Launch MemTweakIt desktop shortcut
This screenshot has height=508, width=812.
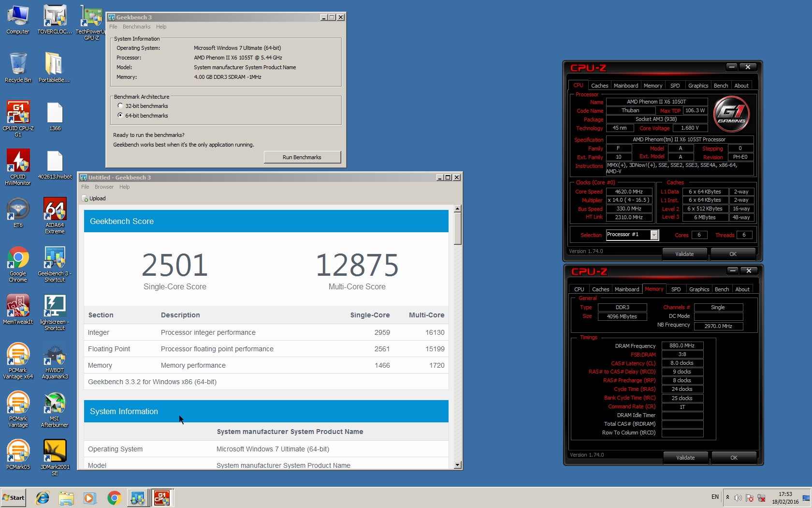click(x=18, y=310)
